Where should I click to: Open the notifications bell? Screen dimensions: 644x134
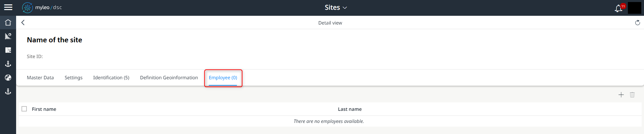[618, 8]
